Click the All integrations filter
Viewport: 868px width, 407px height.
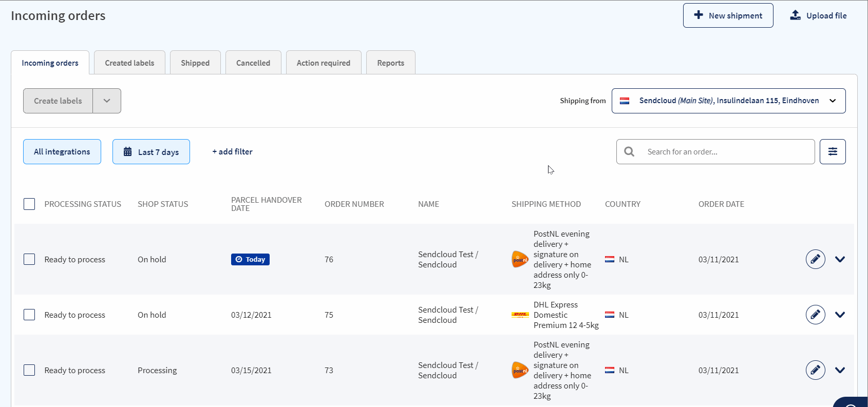click(62, 151)
